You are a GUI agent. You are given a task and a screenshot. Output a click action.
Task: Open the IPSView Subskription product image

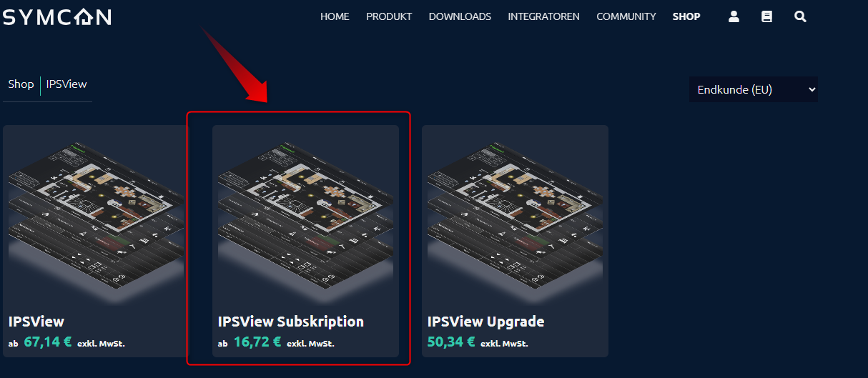point(305,214)
